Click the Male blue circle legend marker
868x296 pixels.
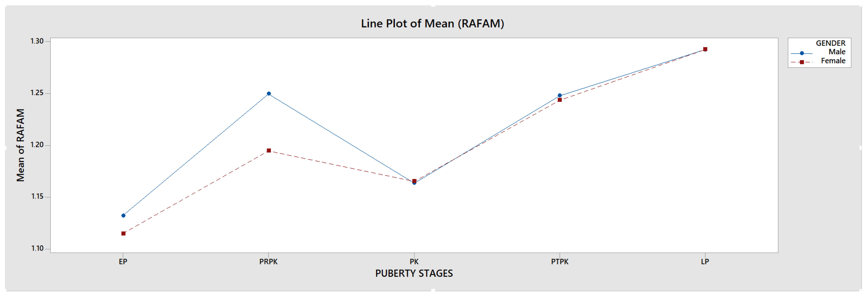click(802, 53)
